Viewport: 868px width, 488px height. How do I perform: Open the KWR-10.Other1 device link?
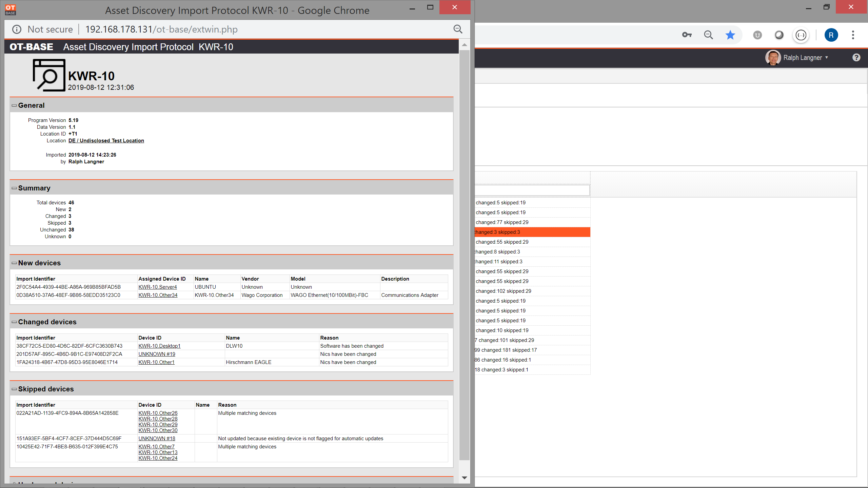pos(156,362)
